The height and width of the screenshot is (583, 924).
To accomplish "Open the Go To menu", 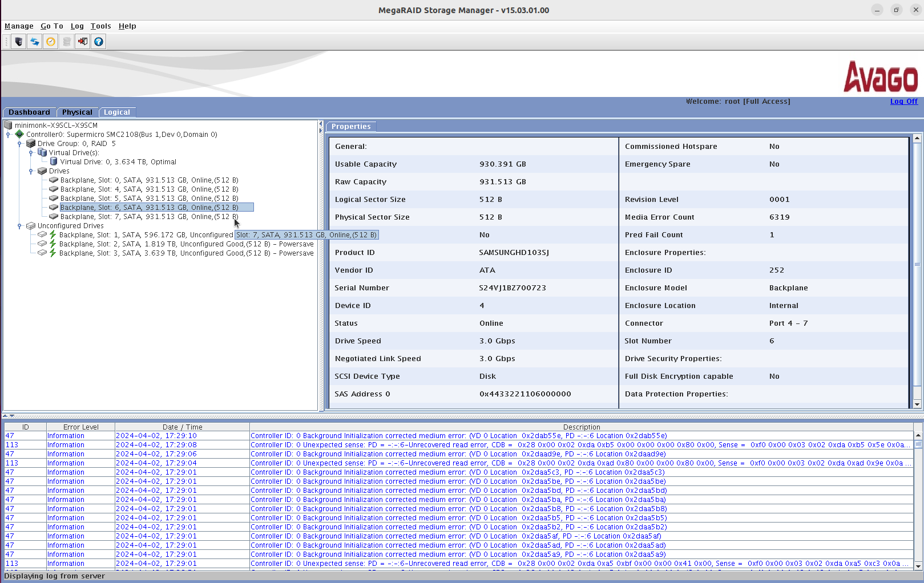I will coord(52,26).
